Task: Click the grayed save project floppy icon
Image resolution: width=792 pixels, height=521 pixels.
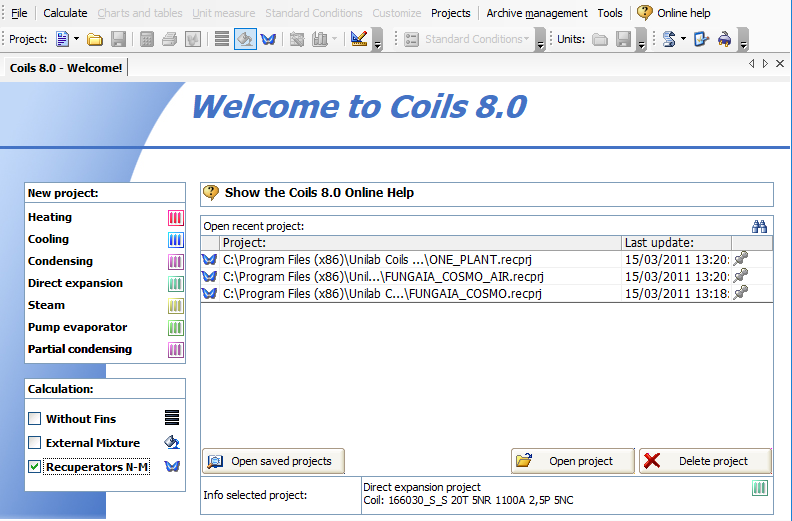Action: click(118, 39)
